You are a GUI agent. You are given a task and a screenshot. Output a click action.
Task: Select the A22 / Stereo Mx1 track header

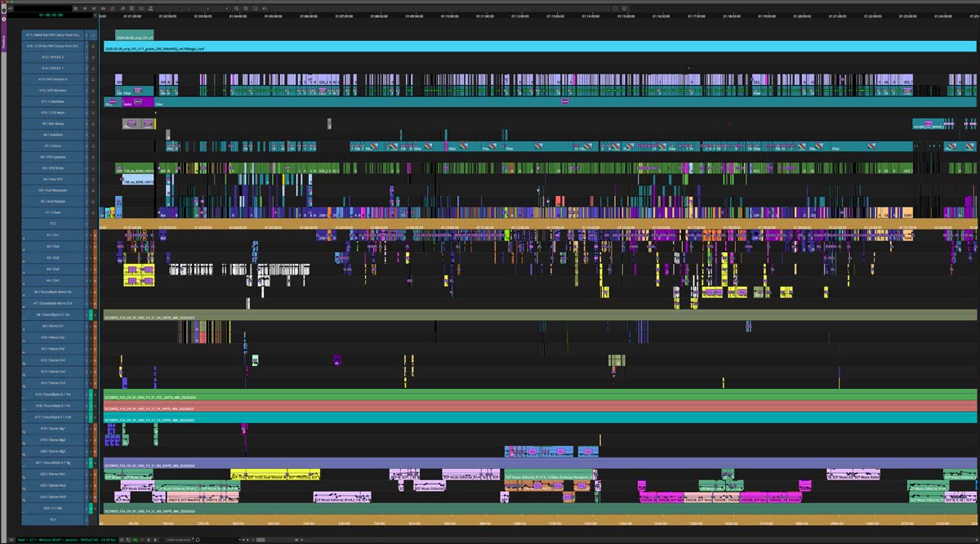pyautogui.click(x=53, y=473)
